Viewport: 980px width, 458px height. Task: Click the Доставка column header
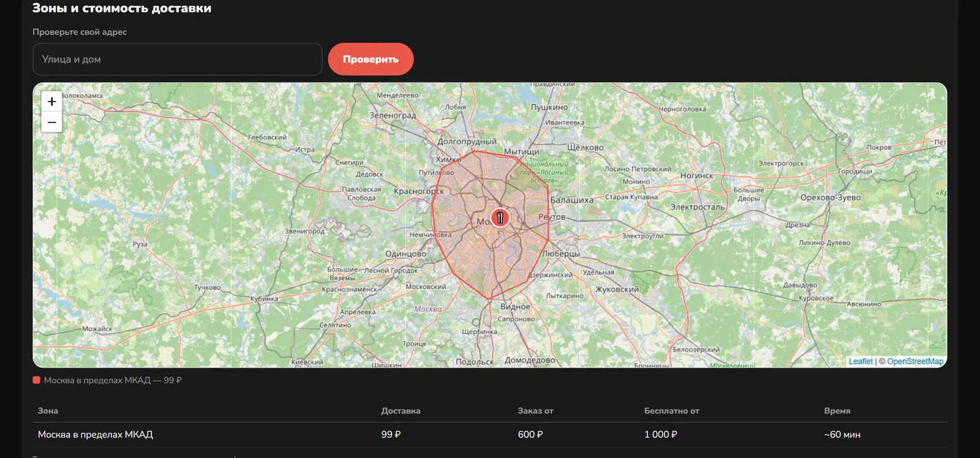coord(401,411)
